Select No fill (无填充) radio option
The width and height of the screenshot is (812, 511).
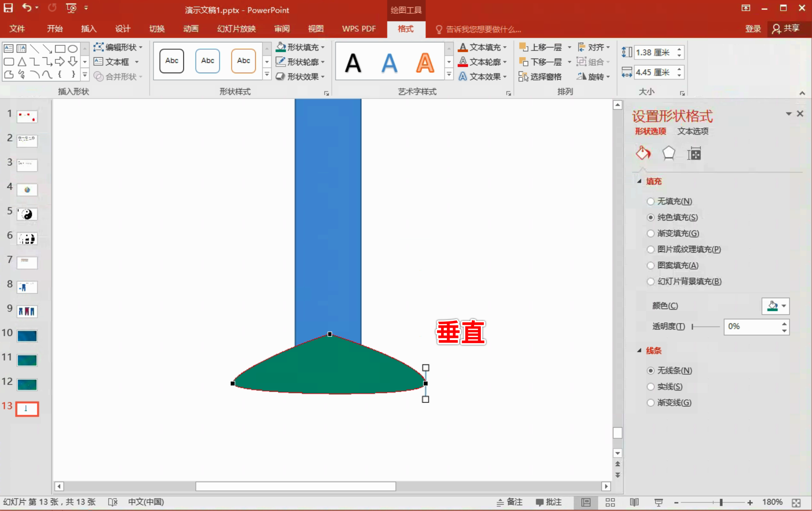pyautogui.click(x=650, y=201)
